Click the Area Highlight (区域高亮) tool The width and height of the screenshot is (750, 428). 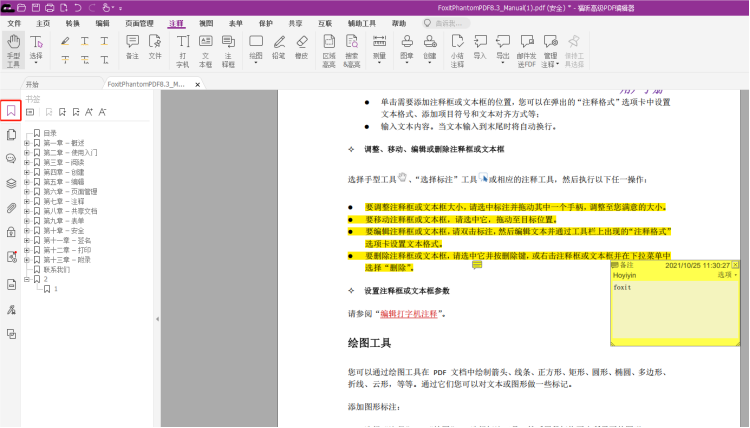(329, 51)
